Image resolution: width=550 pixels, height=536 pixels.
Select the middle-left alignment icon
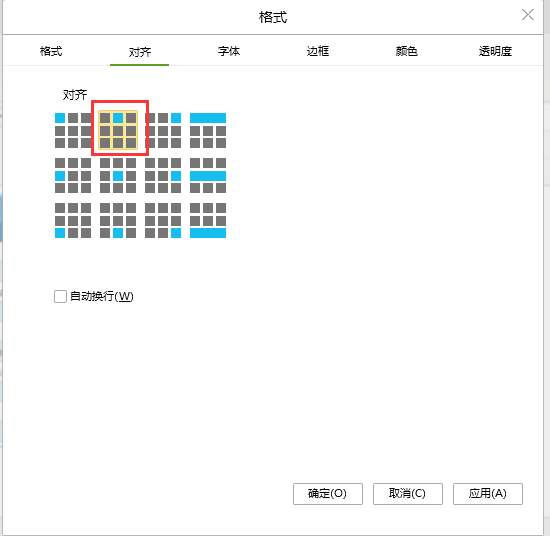click(73, 175)
